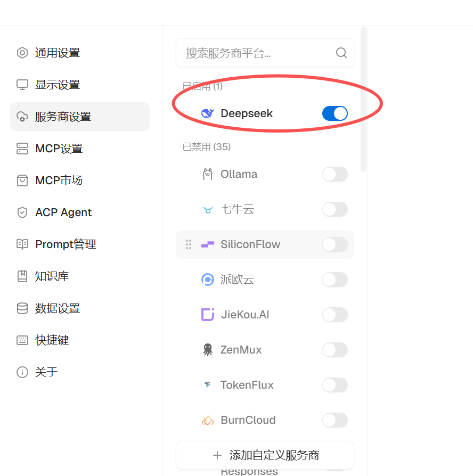
Task: Click 添加自定义服务商 button
Action: pos(265,455)
